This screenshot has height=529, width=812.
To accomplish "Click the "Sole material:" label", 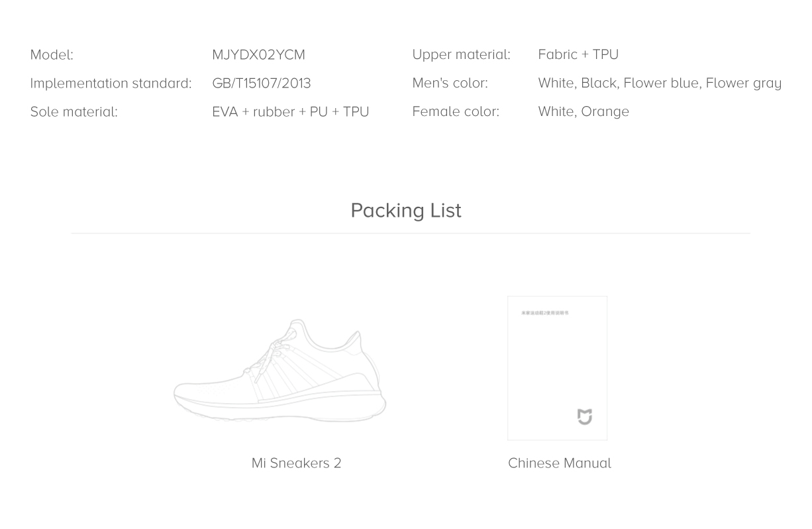I will point(74,111).
